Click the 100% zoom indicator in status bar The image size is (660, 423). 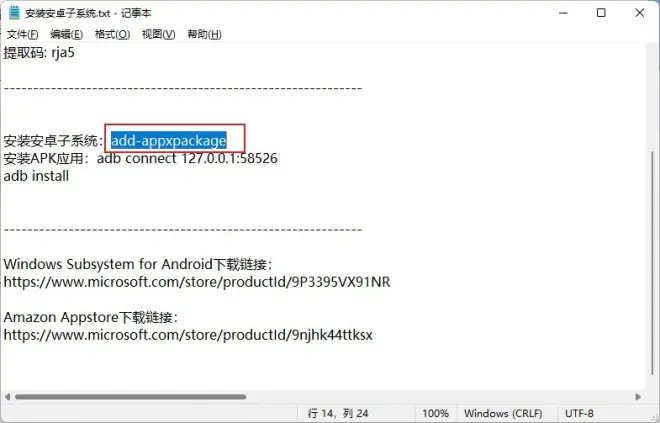click(435, 413)
